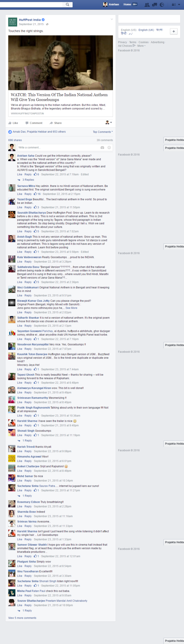
Task: Open the notifications globe icon
Action: point(162,5)
